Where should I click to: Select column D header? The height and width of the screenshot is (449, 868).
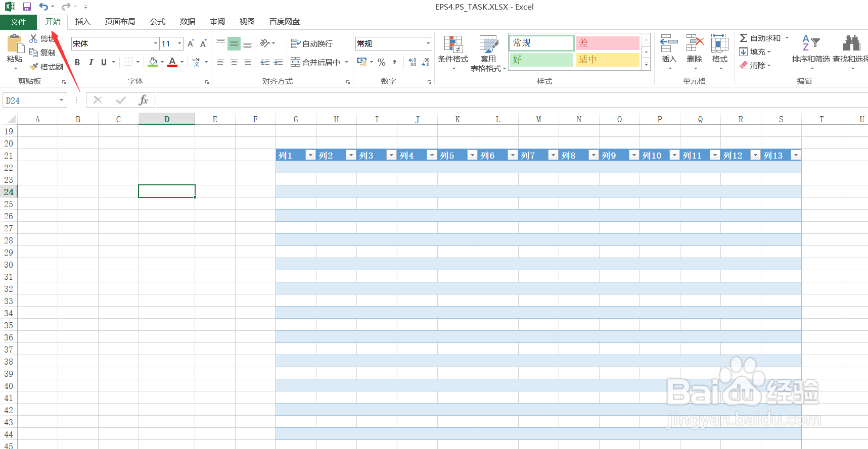point(167,119)
